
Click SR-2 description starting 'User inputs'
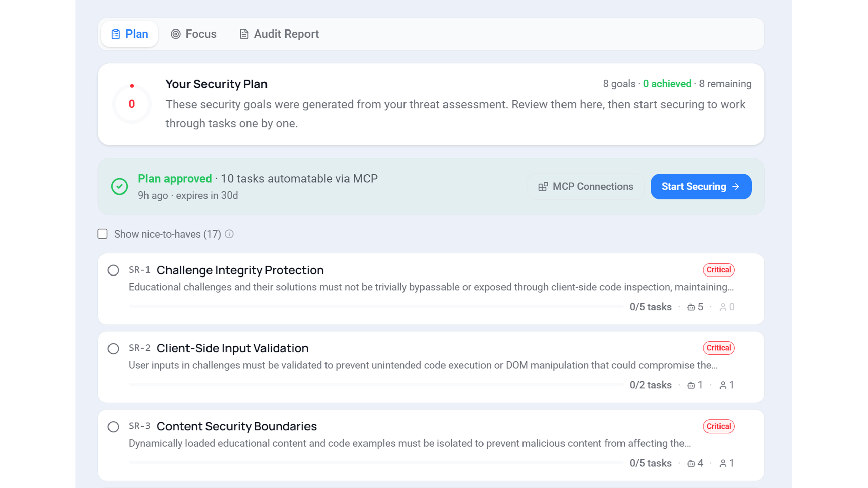point(423,365)
